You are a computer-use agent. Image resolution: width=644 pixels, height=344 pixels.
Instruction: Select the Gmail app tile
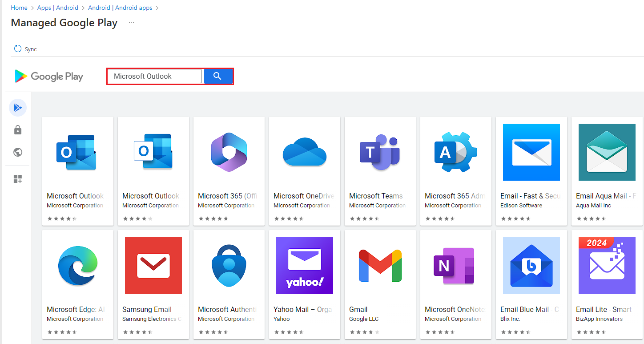tap(380, 266)
